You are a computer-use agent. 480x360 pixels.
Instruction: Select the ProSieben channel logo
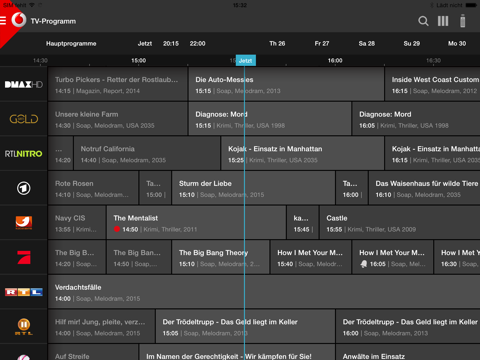tap(24, 257)
